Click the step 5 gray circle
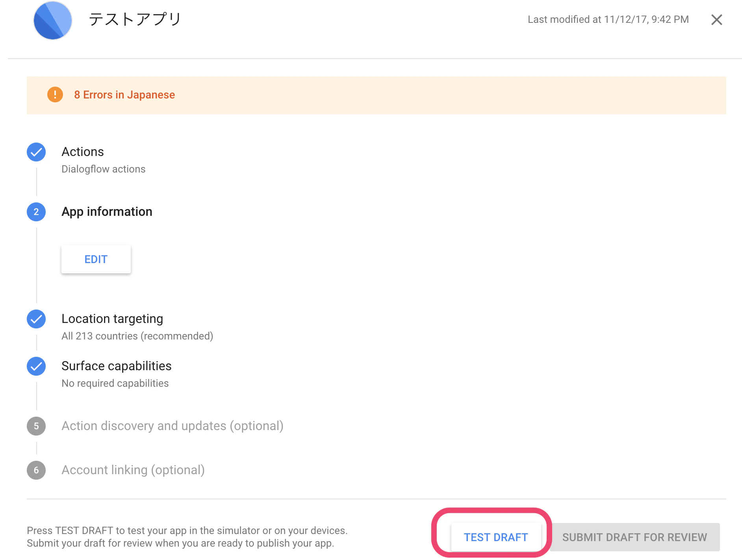The width and height of the screenshot is (742, 560). [36, 426]
